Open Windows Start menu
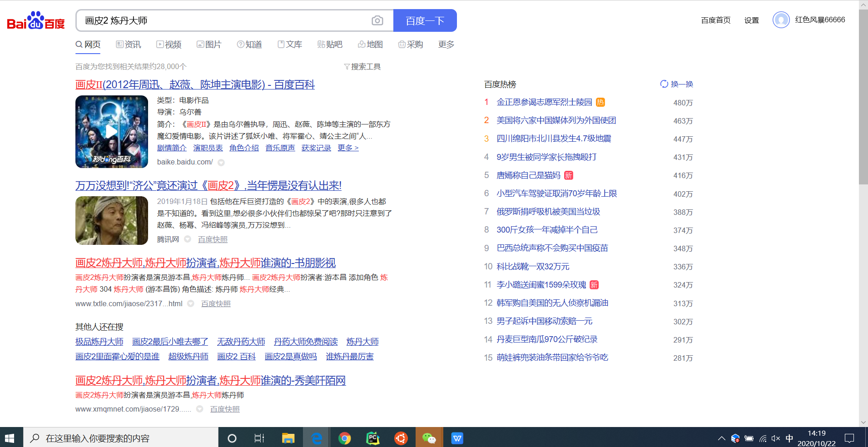The image size is (868, 447). [10, 438]
